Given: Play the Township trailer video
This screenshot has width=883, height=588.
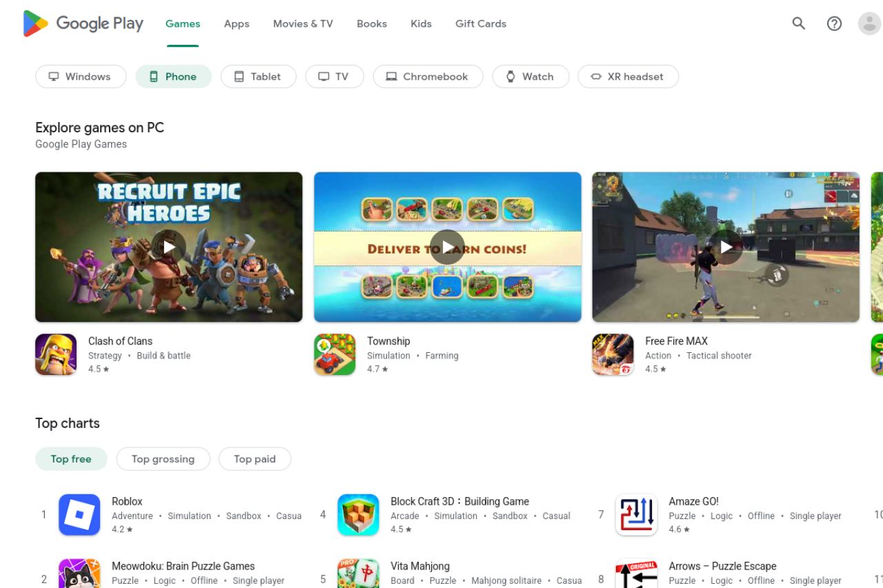Looking at the screenshot, I should pyautogui.click(x=448, y=247).
